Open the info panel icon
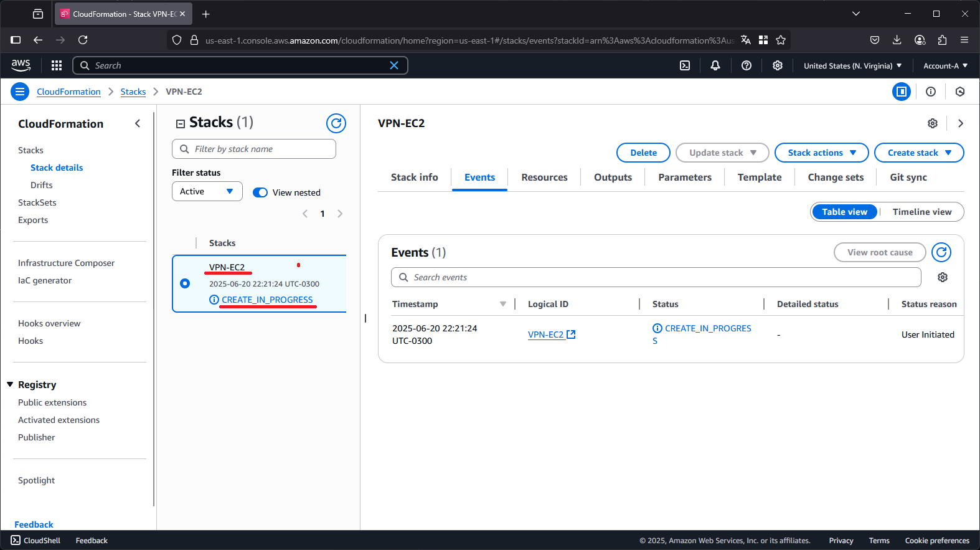Image resolution: width=980 pixels, height=550 pixels. tap(931, 92)
